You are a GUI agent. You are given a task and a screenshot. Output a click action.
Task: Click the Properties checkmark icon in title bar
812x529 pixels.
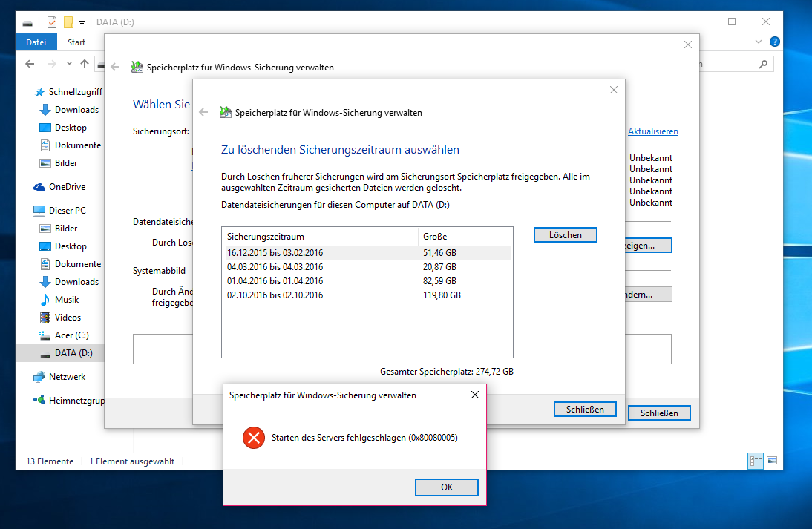click(52, 22)
